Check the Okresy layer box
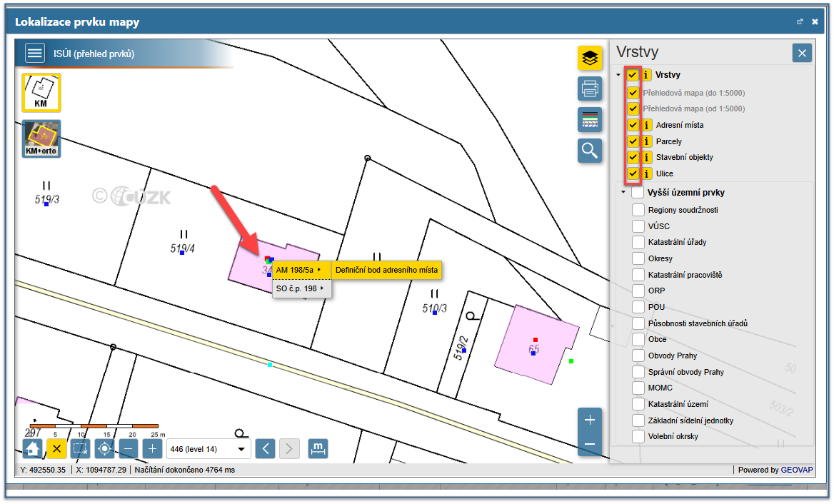This screenshot has height=504, width=834. pos(638,258)
